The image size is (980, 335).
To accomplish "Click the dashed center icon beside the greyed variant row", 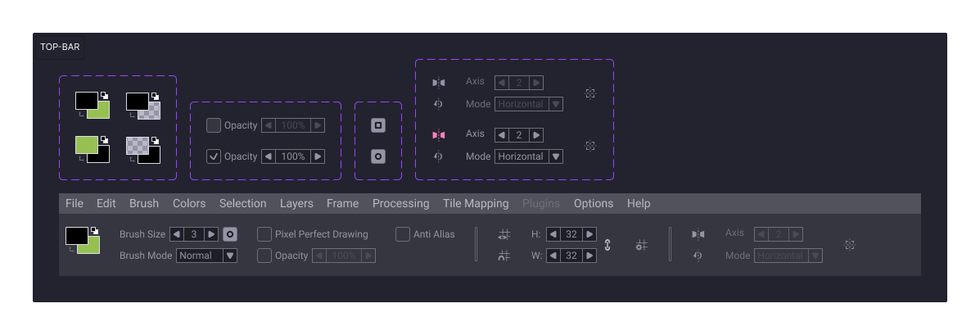I will [590, 93].
